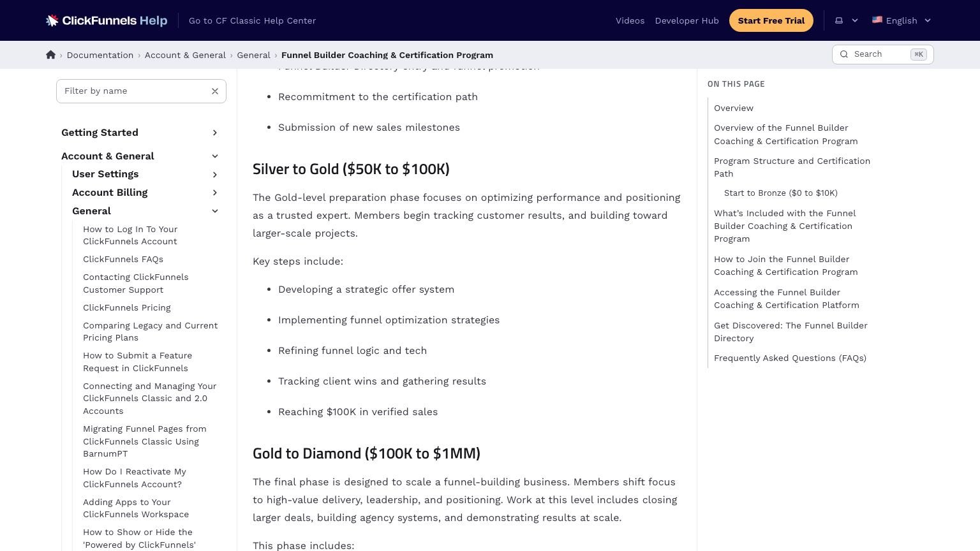980x551 pixels.
Task: Jump to How to Join the Program
Action: [x=786, y=266]
